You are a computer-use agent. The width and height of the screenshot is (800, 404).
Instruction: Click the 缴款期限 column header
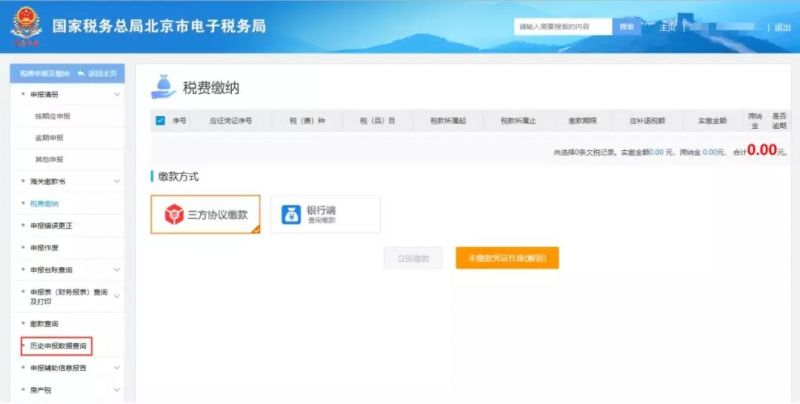coord(583,121)
